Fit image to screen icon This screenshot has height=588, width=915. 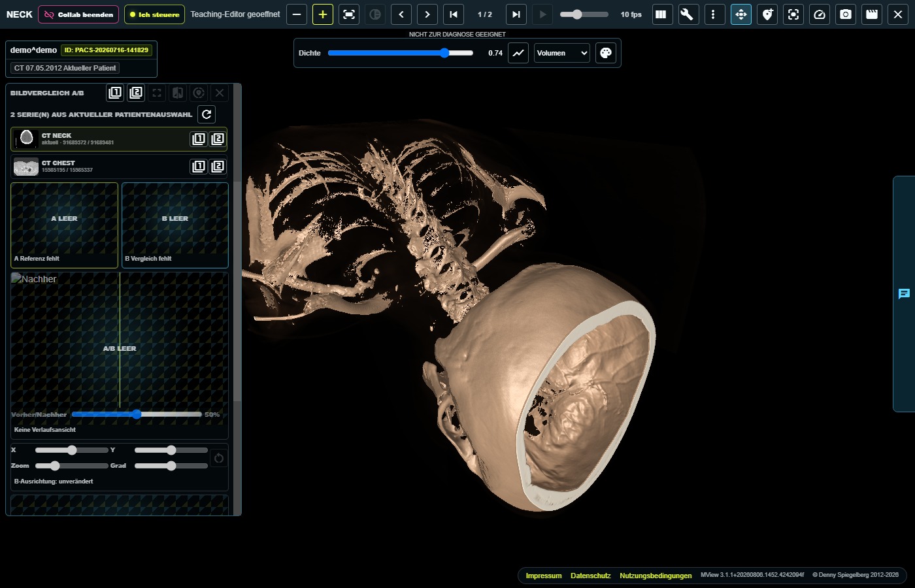pyautogui.click(x=349, y=14)
